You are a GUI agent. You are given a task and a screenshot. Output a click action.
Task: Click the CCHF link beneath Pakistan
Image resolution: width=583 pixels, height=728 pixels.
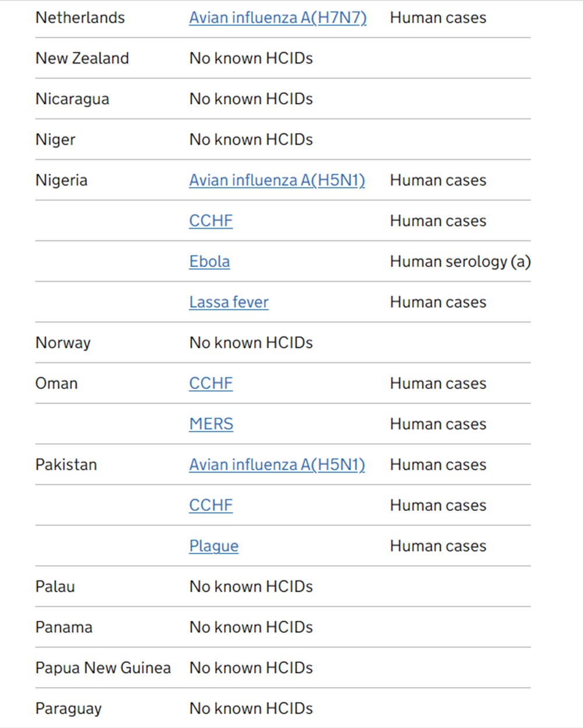pyautogui.click(x=210, y=505)
